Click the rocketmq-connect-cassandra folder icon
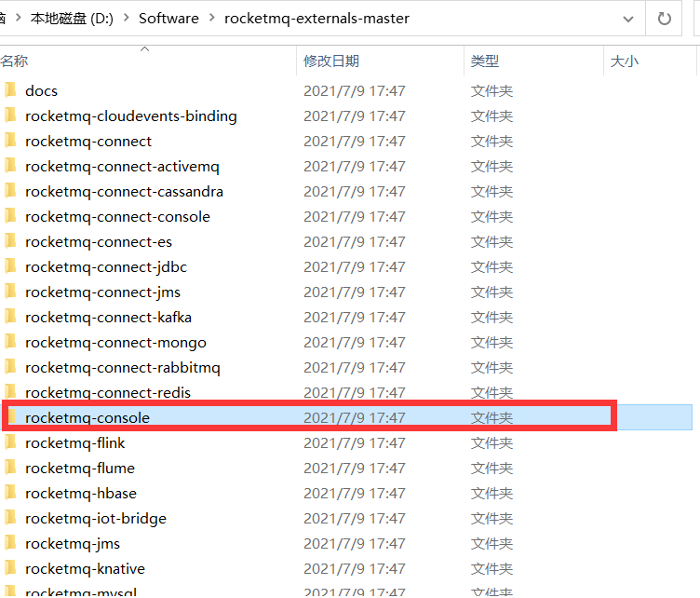The image size is (700, 598). (x=10, y=190)
